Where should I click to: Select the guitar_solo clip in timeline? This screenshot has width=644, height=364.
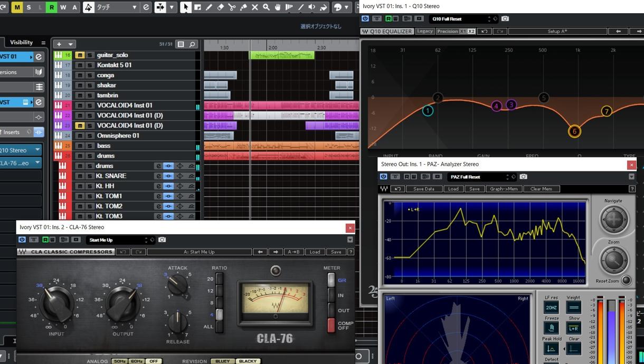[282, 55]
